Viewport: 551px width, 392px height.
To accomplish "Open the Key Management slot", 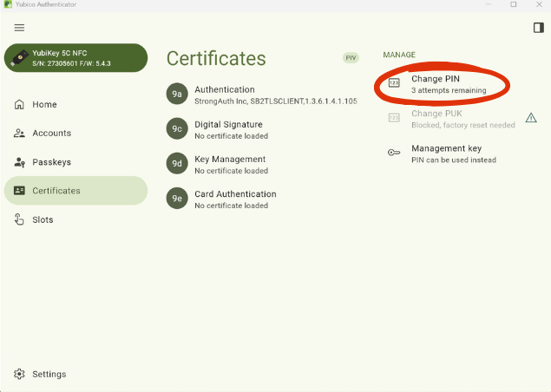I will click(x=262, y=165).
